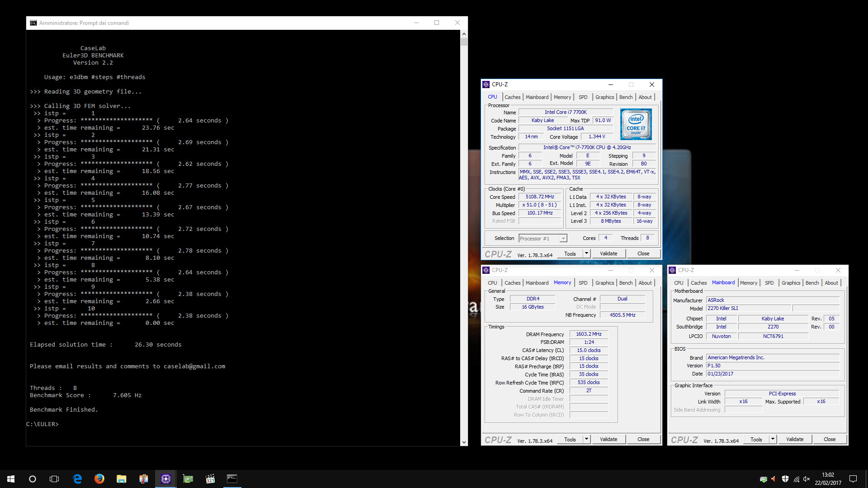Viewport: 868px width, 488px height.
Task: Switch to Command Prompt taskbar icon
Action: [x=232, y=479]
